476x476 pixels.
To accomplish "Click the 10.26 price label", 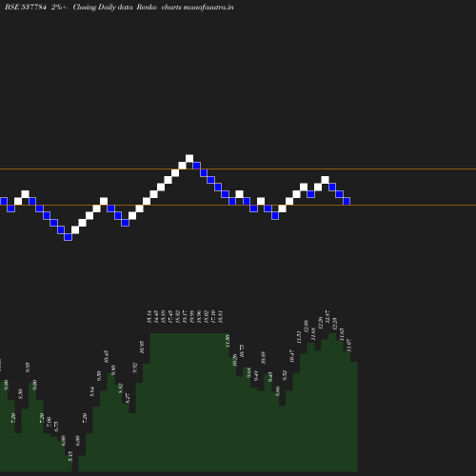I will [x=235, y=360].
